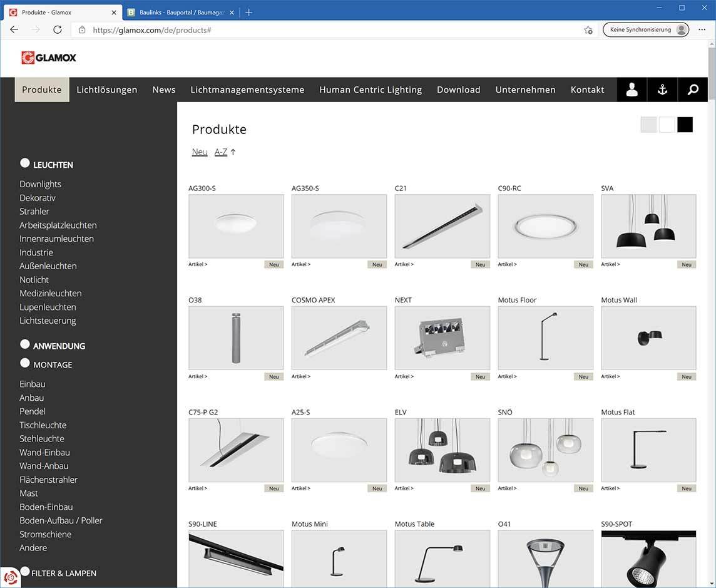This screenshot has height=588, width=716.
Task: Click the sort direction arrow beside A-Z
Action: 233,152
